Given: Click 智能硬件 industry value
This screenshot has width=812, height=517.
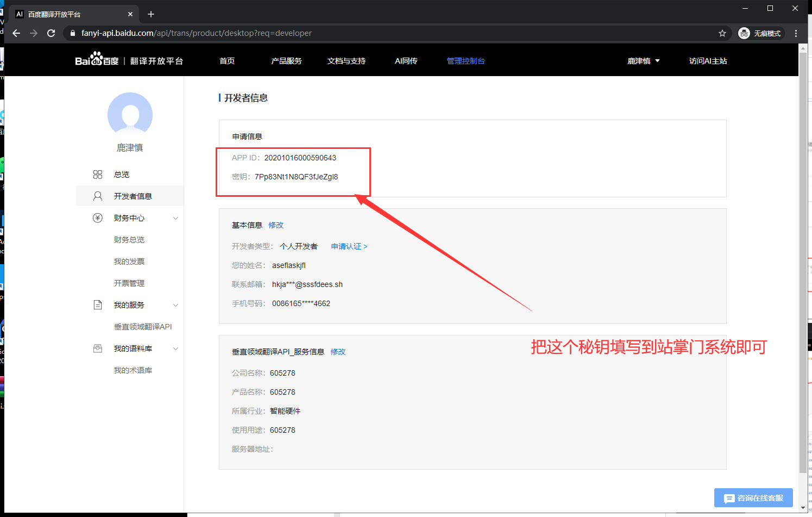Looking at the screenshot, I should click(x=285, y=411).
